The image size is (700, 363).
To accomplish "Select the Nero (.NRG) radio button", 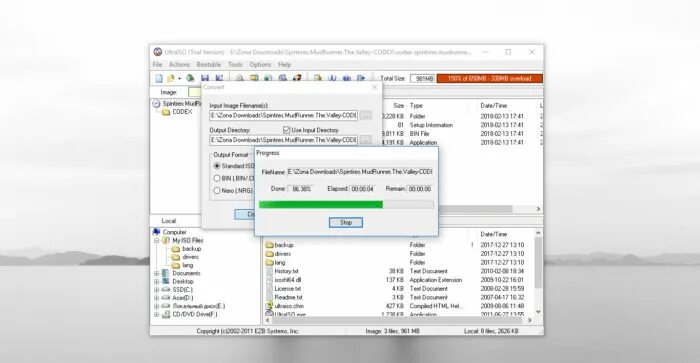I will point(217,191).
